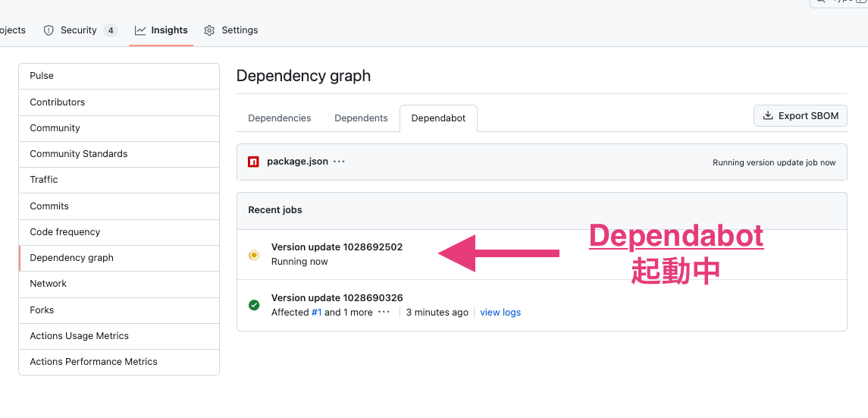Open the Community sidebar item
The height and width of the screenshot is (418, 868).
(119, 128)
